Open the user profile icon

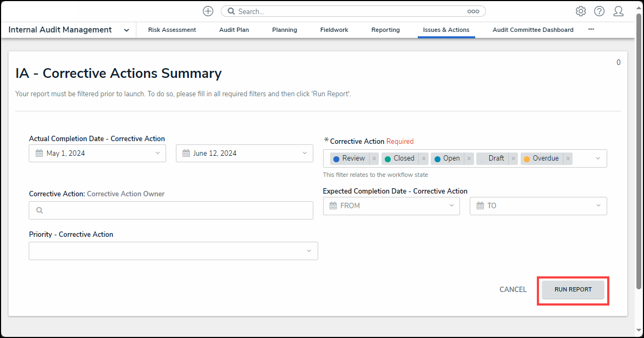[x=618, y=11]
